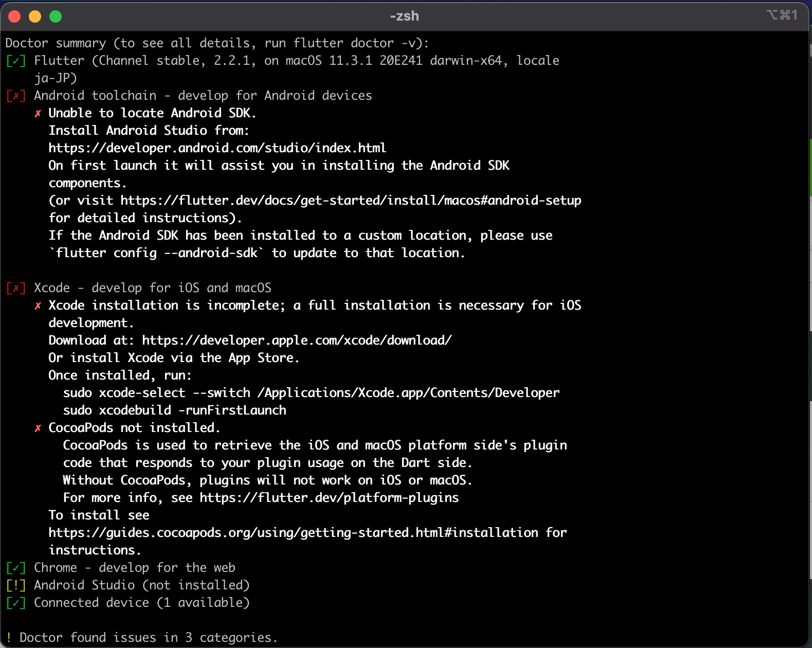Open the flutter.dev macos#android-setup link
The width and height of the screenshot is (812, 648).
click(351, 201)
